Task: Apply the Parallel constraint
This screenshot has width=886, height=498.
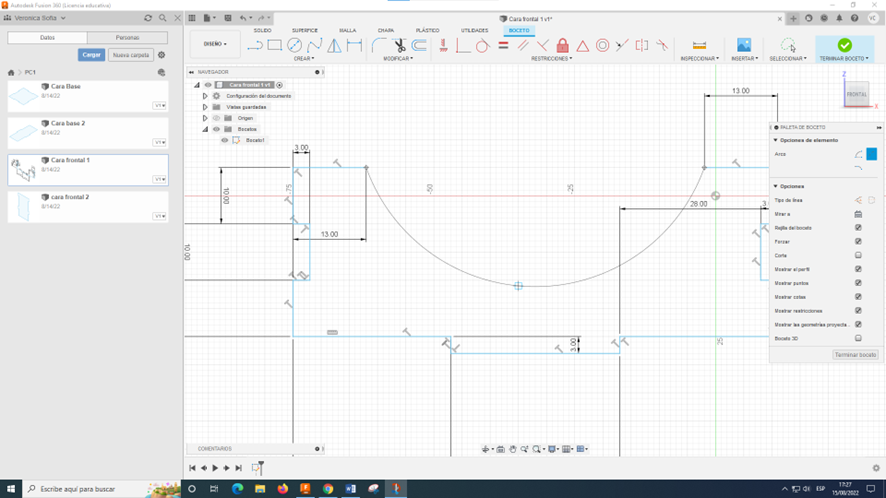Action: click(x=523, y=45)
